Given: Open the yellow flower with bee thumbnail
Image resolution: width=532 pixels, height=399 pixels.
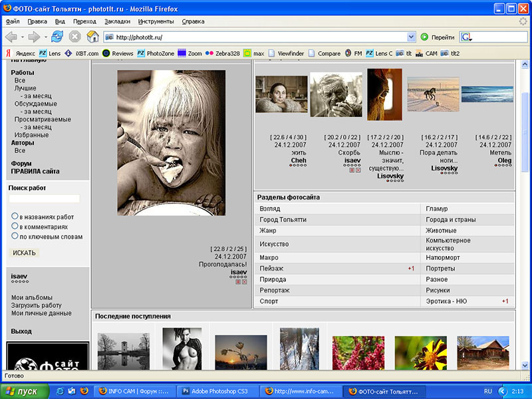Looking at the screenshot, I should tap(421, 352).
